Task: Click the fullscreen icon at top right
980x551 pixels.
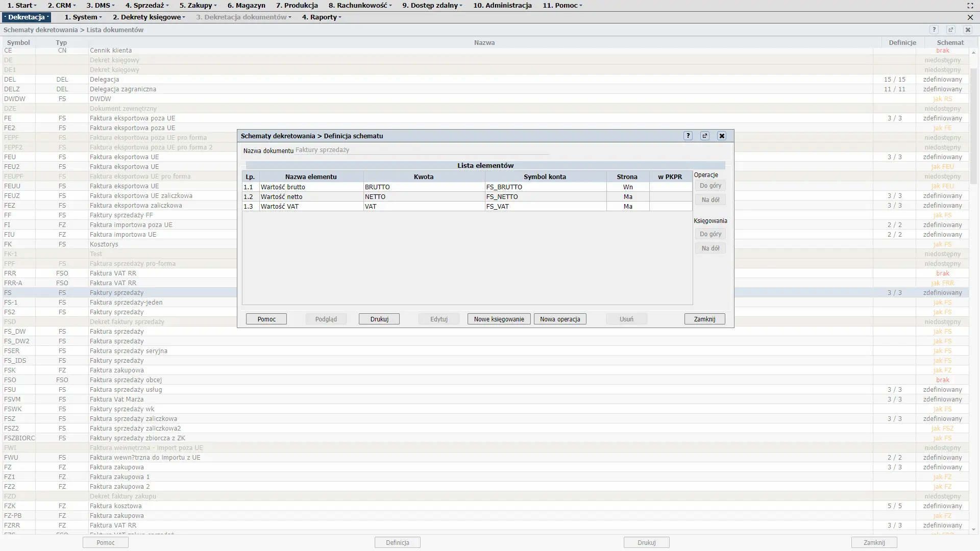Action: (970, 6)
